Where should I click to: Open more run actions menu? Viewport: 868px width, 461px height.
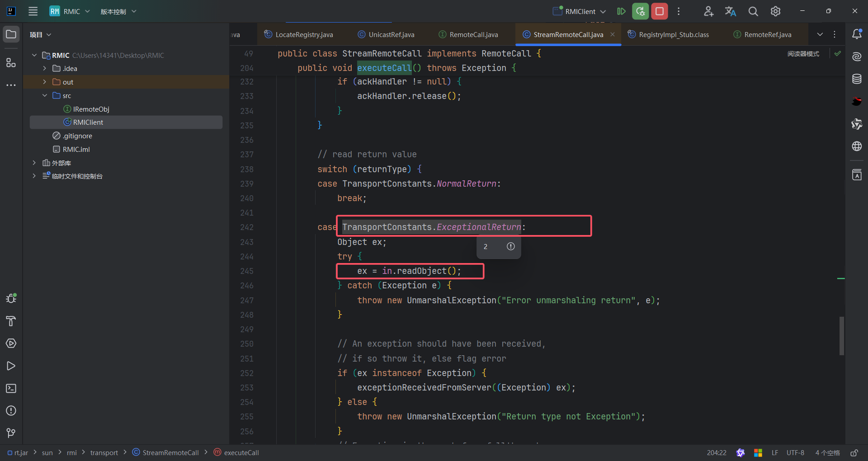pyautogui.click(x=679, y=11)
